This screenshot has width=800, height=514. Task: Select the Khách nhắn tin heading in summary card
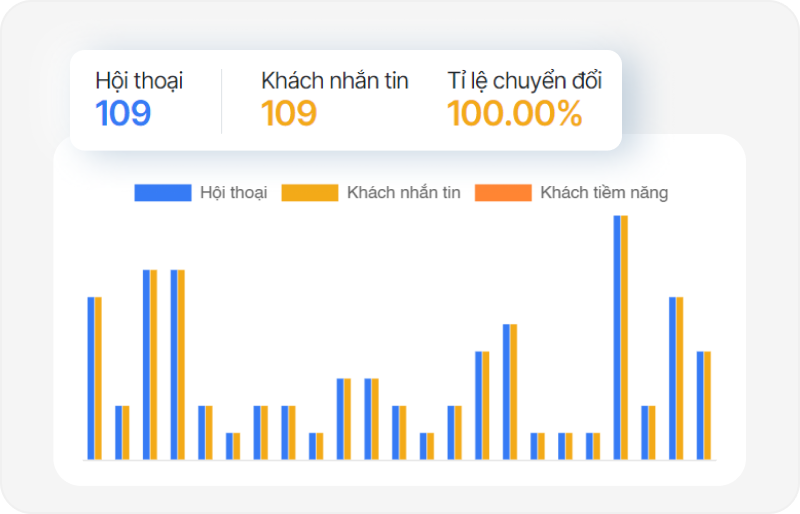tap(334, 81)
